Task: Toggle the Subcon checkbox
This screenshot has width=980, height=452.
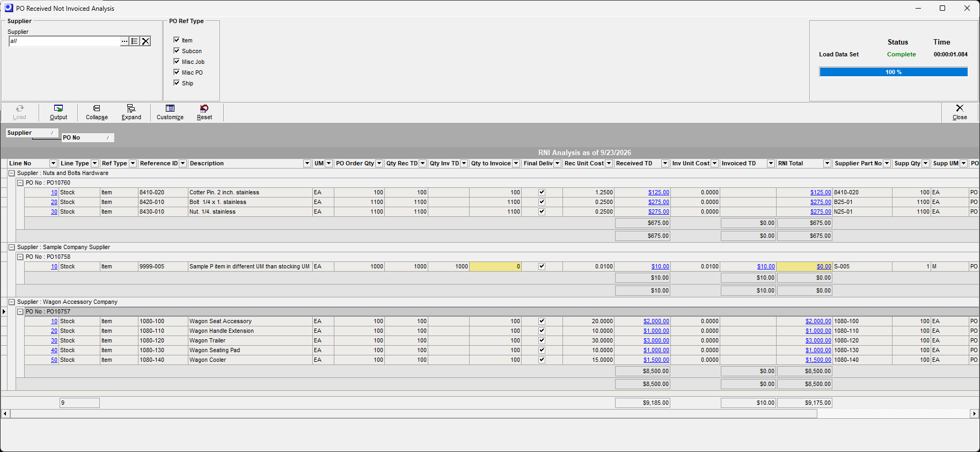Action: tap(177, 50)
